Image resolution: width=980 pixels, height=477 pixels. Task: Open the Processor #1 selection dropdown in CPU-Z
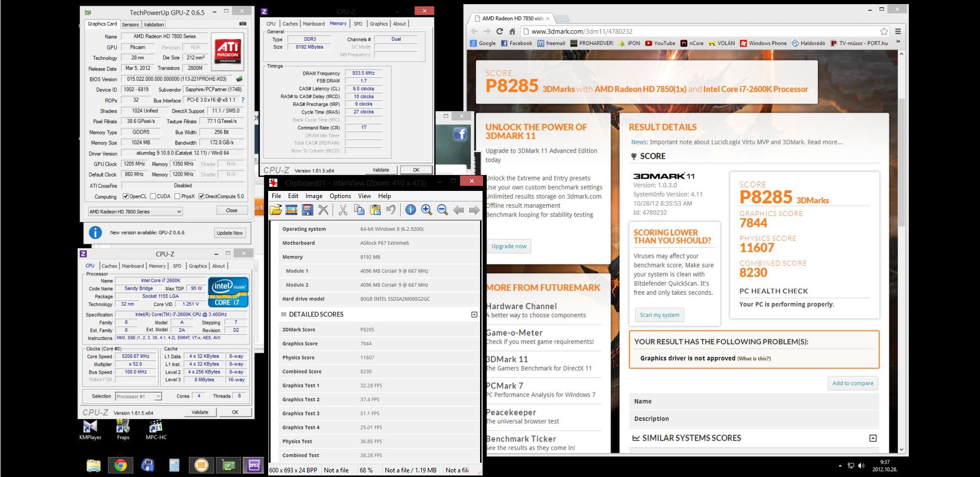(x=138, y=396)
